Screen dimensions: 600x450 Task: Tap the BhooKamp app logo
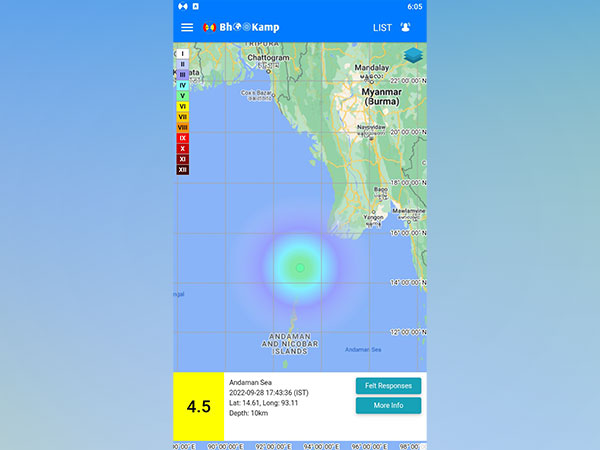241,27
